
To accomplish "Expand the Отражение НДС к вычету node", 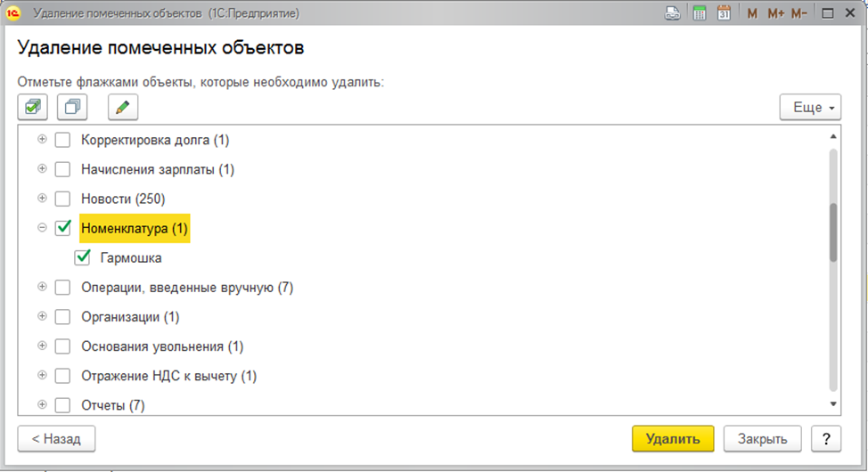I will [x=42, y=375].
